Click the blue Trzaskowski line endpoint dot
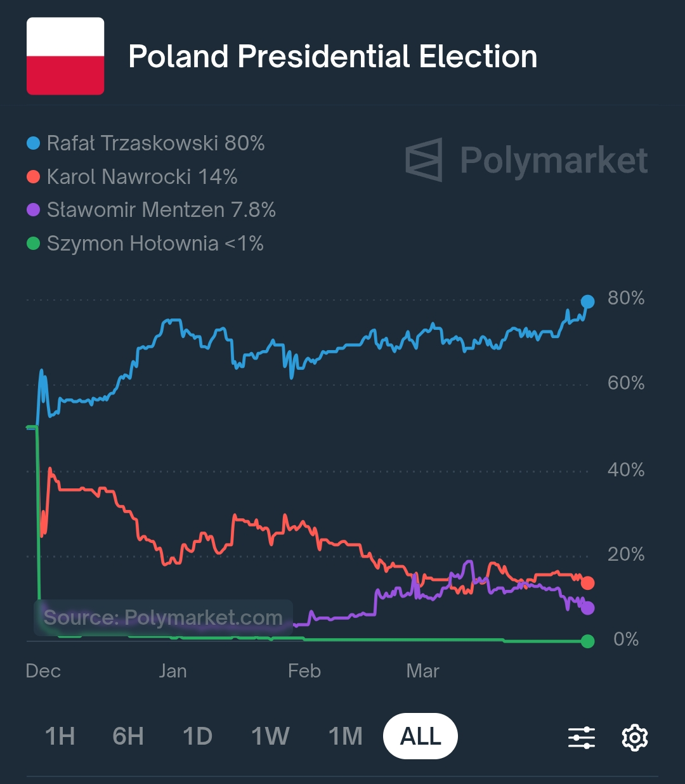Screen dimensions: 685x784 click(587, 302)
